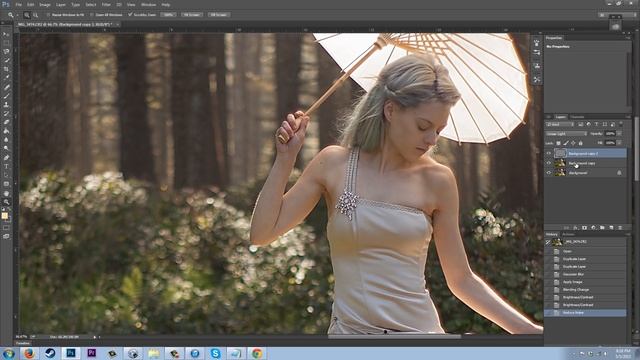Open status bar document info arrow

(95, 337)
